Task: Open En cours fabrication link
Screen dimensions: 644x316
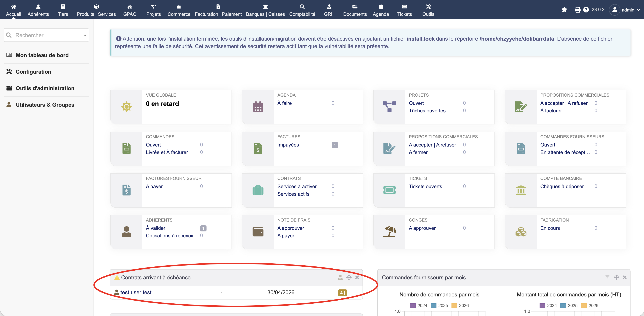Action: coord(550,228)
